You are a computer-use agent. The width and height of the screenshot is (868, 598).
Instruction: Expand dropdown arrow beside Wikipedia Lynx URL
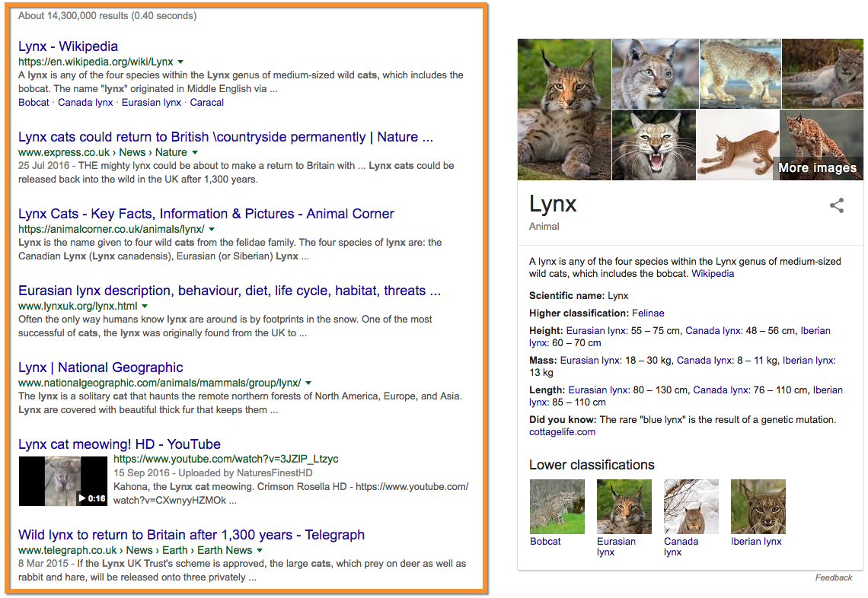click(x=180, y=62)
